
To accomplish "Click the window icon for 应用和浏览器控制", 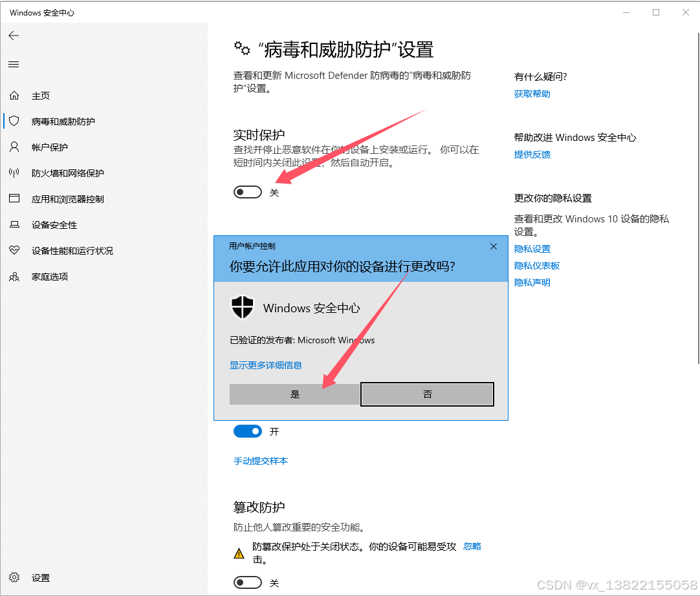I will tap(14, 198).
